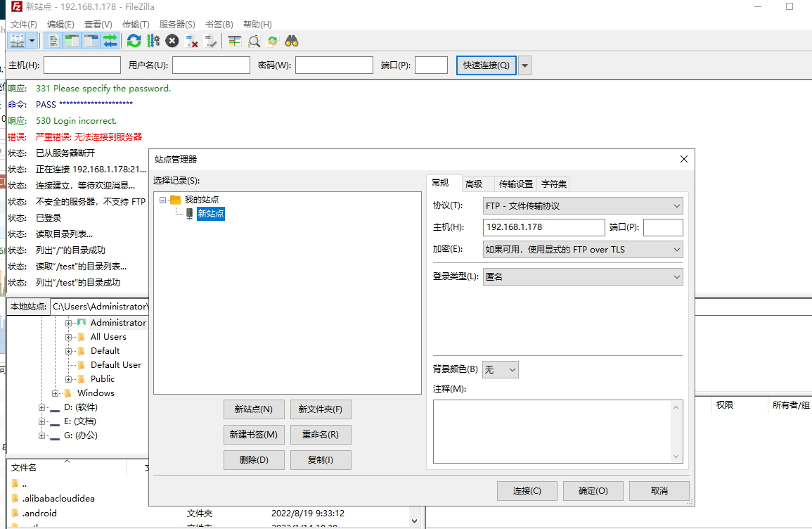Confirm with 确定(O) button
812x529 pixels.
pyautogui.click(x=593, y=490)
